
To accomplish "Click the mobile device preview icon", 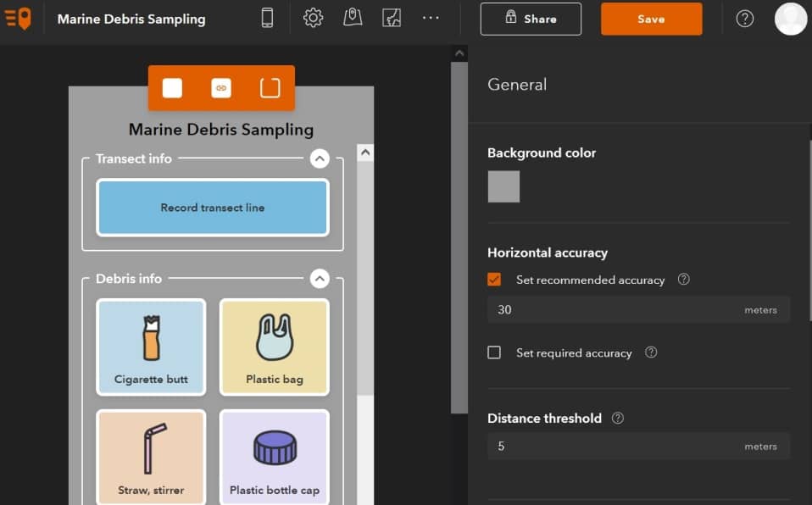I will coord(267,18).
